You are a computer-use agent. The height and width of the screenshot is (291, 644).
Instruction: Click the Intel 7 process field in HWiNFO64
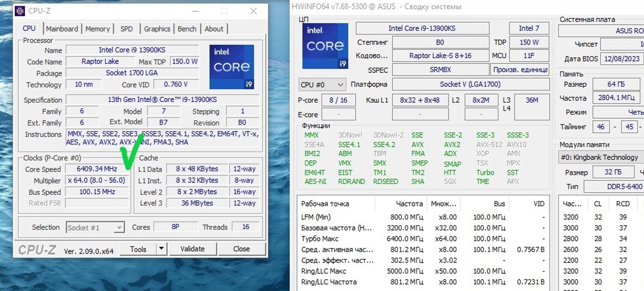[529, 28]
